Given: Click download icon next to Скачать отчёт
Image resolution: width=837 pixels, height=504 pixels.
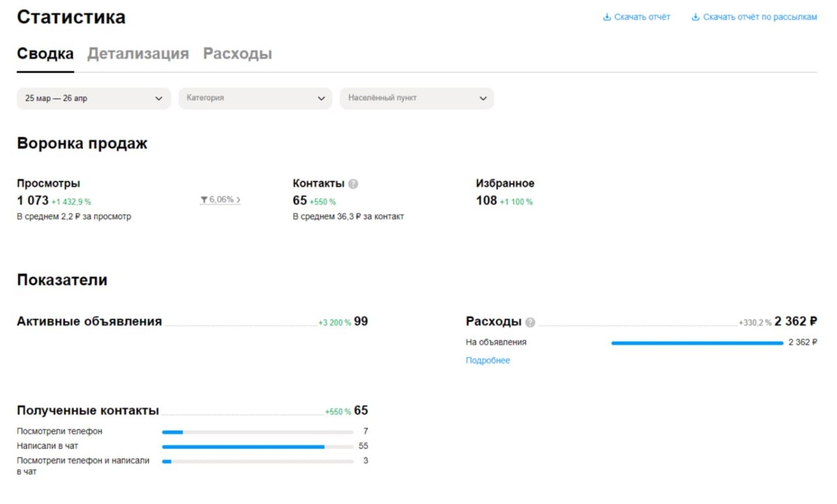Looking at the screenshot, I should point(607,17).
